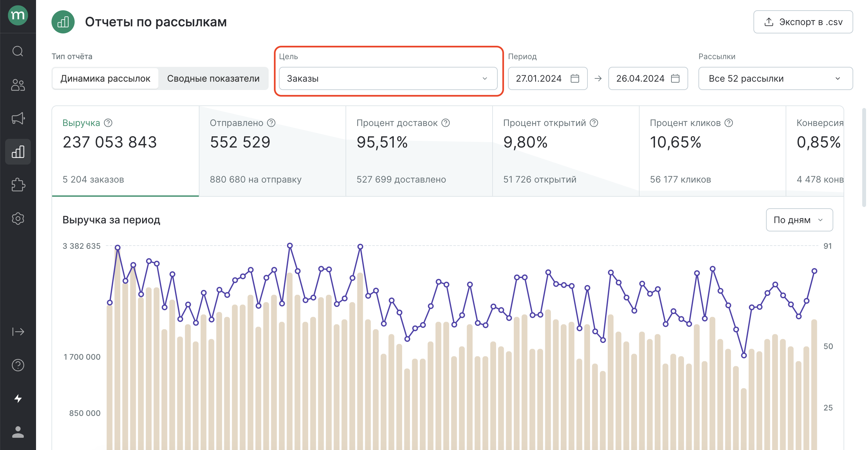The image size is (868, 450).
Task: Click the Период label
Action: tap(522, 56)
